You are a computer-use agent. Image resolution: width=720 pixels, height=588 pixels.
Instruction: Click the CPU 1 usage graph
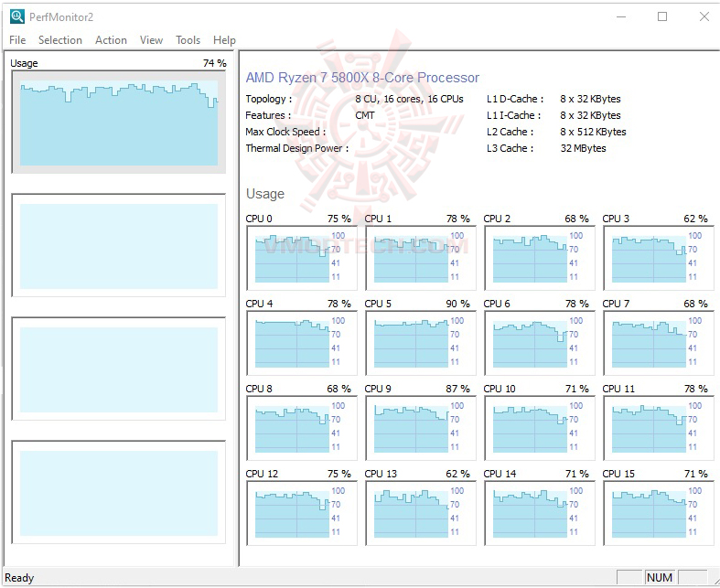coord(421,258)
